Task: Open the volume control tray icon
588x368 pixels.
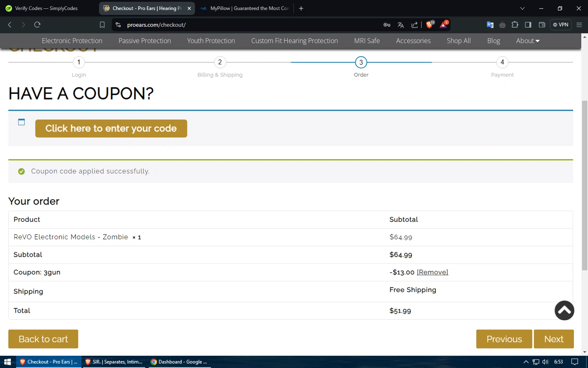Action: tap(545, 362)
